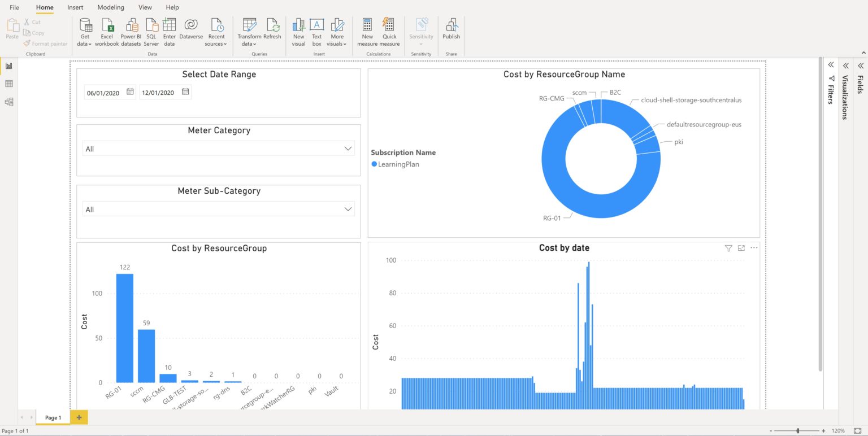Import from Excel workbook
868x436 pixels.
point(107,32)
